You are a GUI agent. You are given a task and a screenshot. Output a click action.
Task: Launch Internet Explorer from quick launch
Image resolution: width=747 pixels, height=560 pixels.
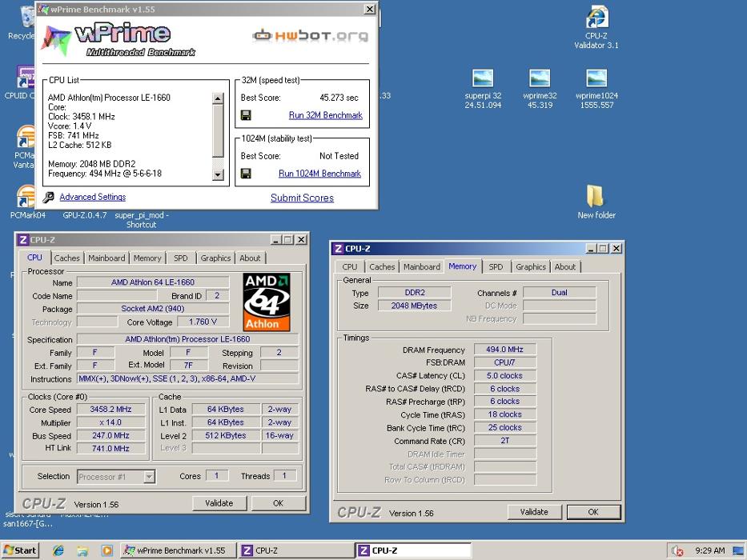coord(58,550)
